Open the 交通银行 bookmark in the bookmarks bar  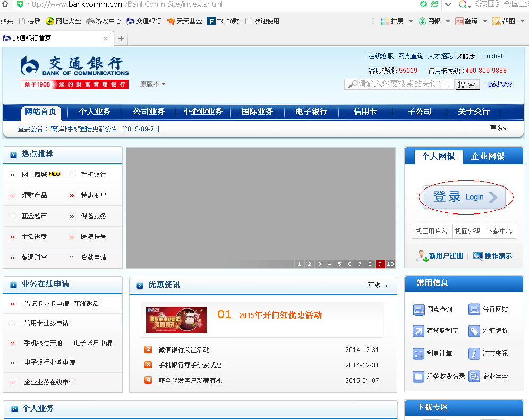144,21
